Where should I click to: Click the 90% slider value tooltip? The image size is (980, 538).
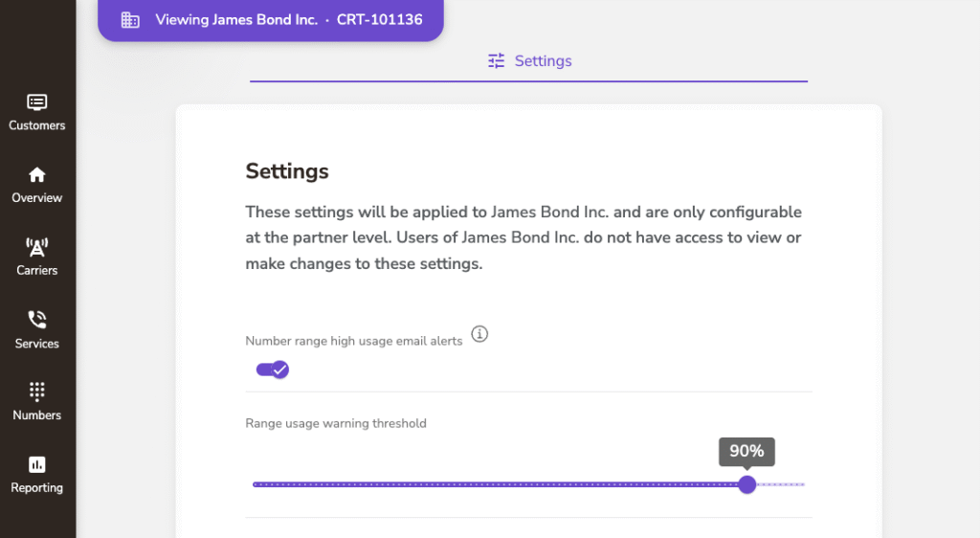pos(746,452)
